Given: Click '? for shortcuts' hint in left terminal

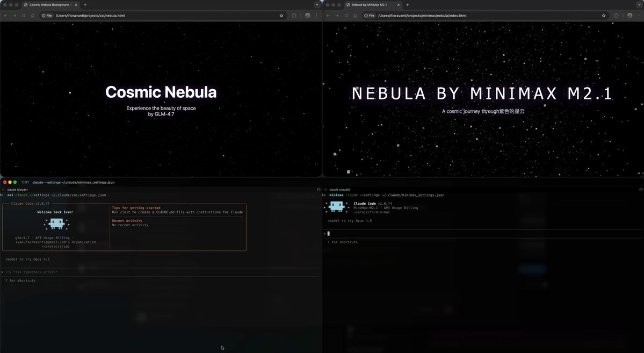Looking at the screenshot, I should tap(20, 280).
